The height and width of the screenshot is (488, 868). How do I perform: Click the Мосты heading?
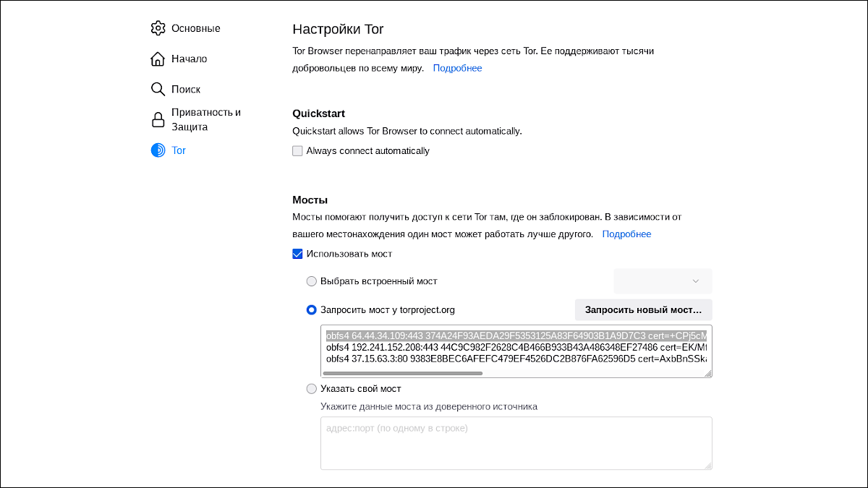[x=310, y=200]
